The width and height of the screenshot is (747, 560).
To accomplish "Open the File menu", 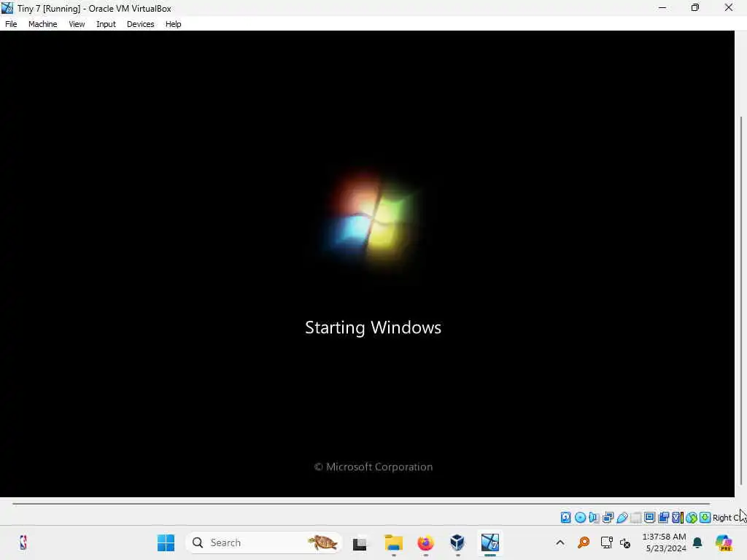I will pos(11,24).
